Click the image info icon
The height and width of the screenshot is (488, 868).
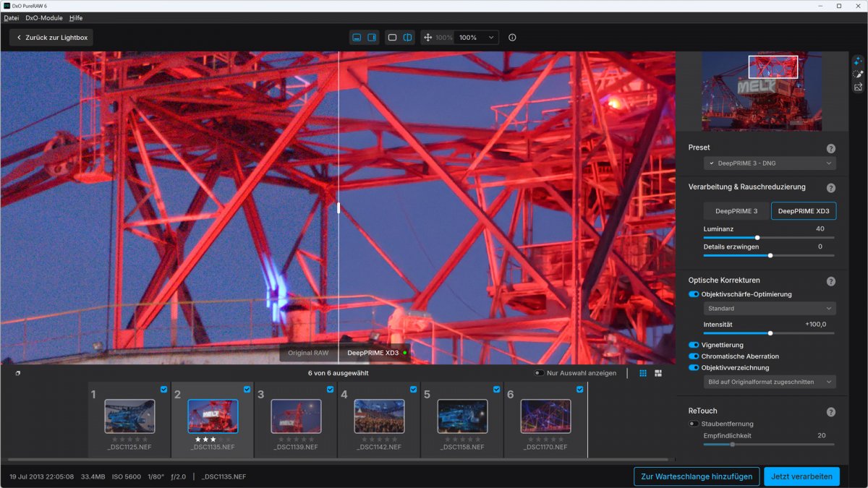pos(512,38)
